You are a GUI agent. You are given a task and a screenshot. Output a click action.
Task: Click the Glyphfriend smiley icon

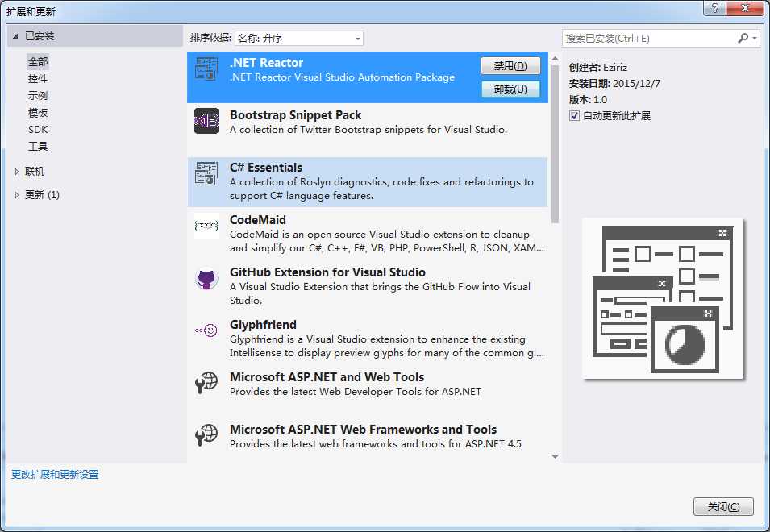click(206, 330)
